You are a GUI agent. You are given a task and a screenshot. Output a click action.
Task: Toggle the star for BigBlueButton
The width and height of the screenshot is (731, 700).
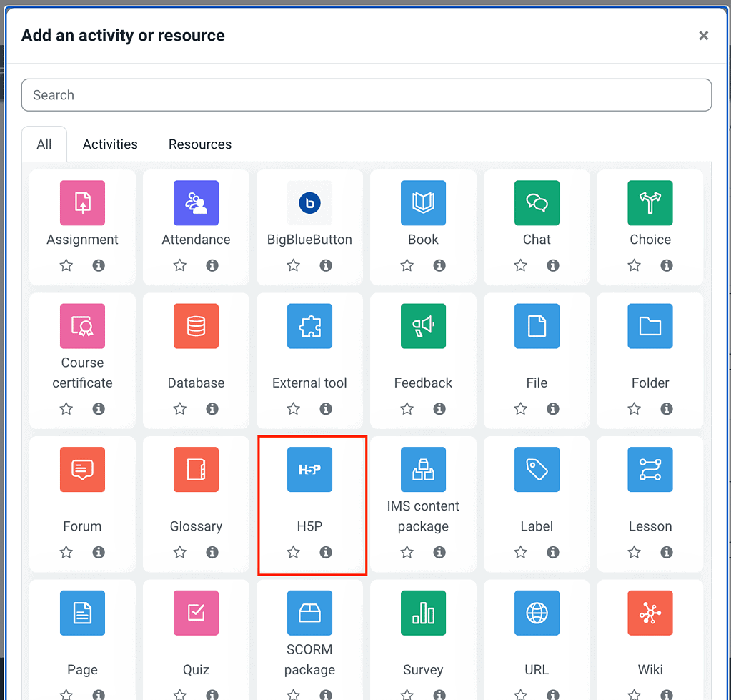click(x=293, y=265)
